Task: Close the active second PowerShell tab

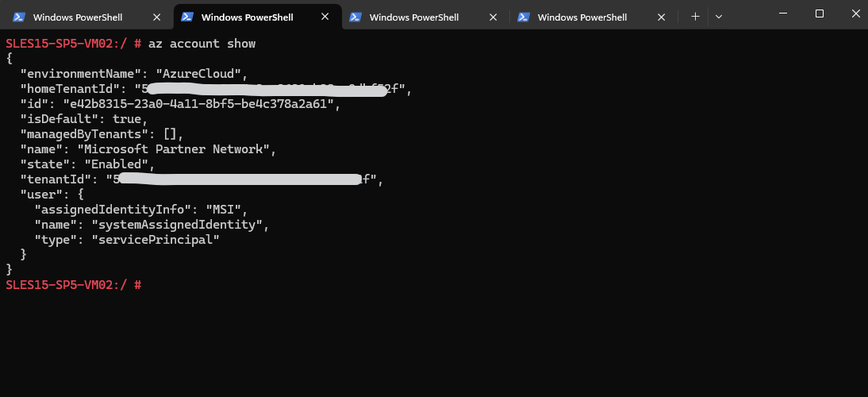Action: tap(325, 17)
